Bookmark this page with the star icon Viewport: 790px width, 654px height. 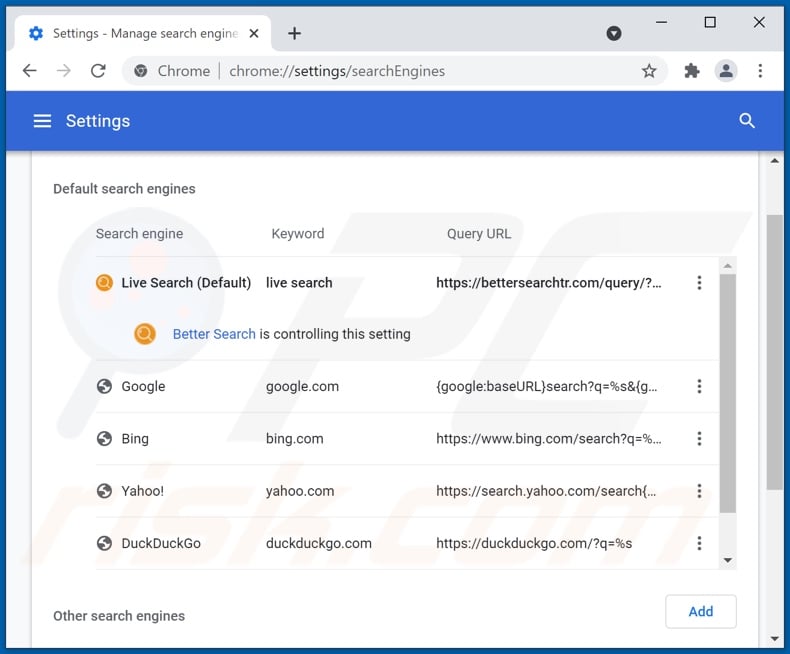[649, 71]
